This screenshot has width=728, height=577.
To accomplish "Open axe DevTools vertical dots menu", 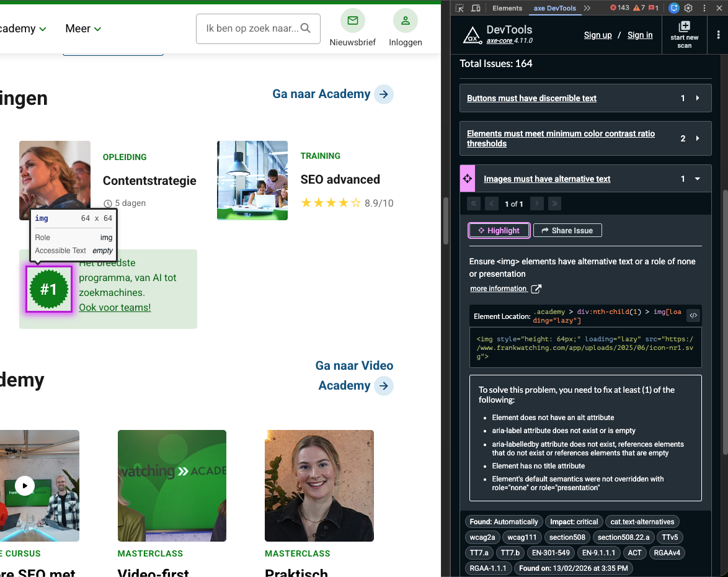I will click(x=718, y=35).
